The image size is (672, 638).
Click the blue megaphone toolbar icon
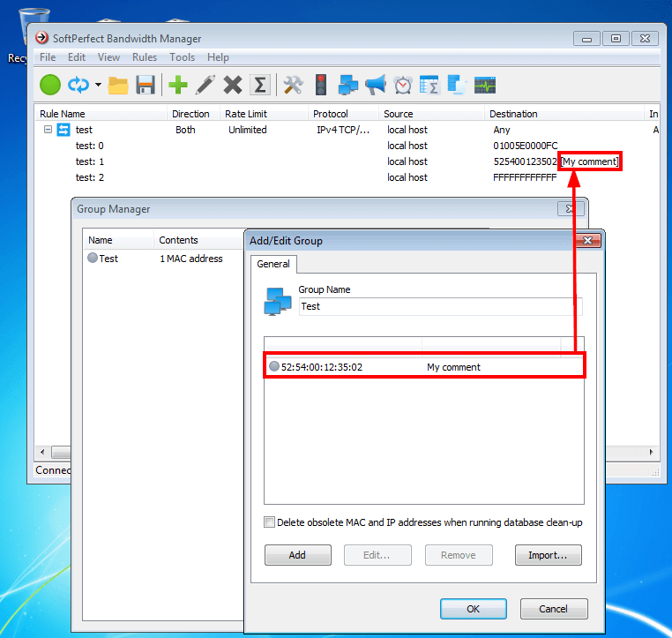(376, 85)
